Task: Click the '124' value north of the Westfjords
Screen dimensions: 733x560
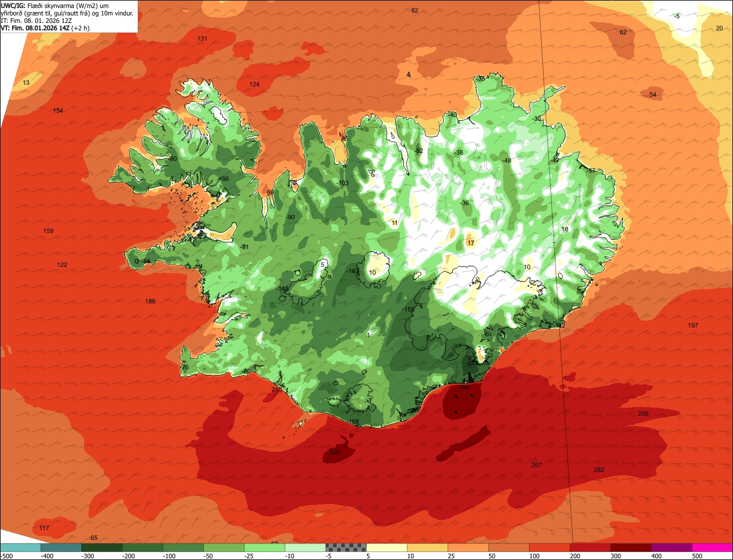Action: (254, 85)
